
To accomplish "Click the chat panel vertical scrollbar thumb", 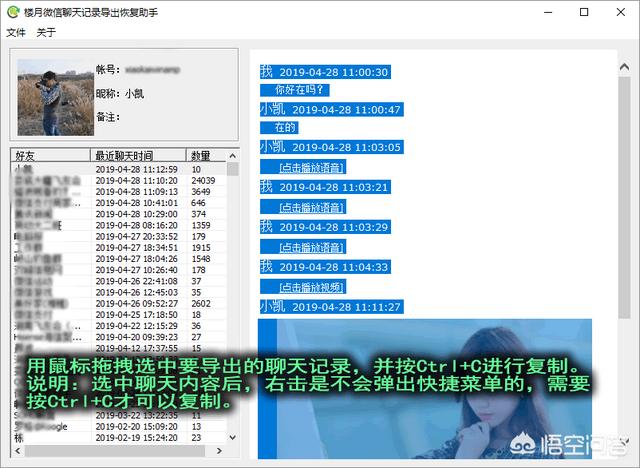I will pyautogui.click(x=624, y=197).
